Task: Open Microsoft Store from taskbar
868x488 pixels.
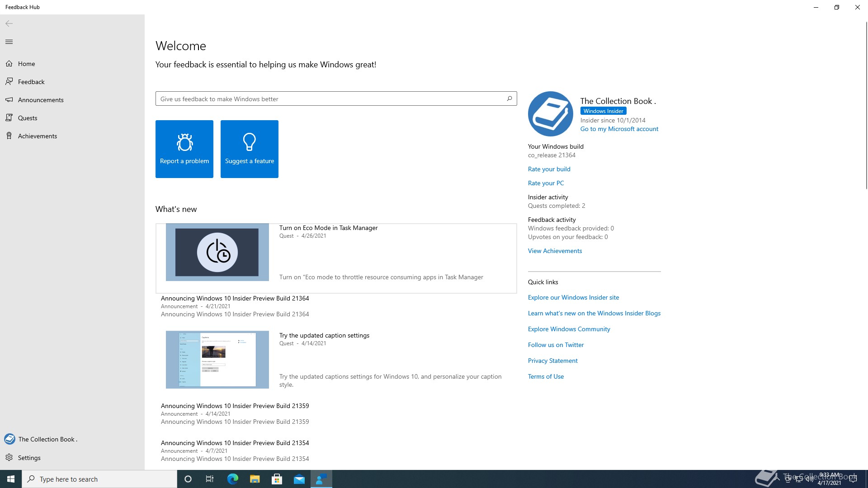Action: 277,479
